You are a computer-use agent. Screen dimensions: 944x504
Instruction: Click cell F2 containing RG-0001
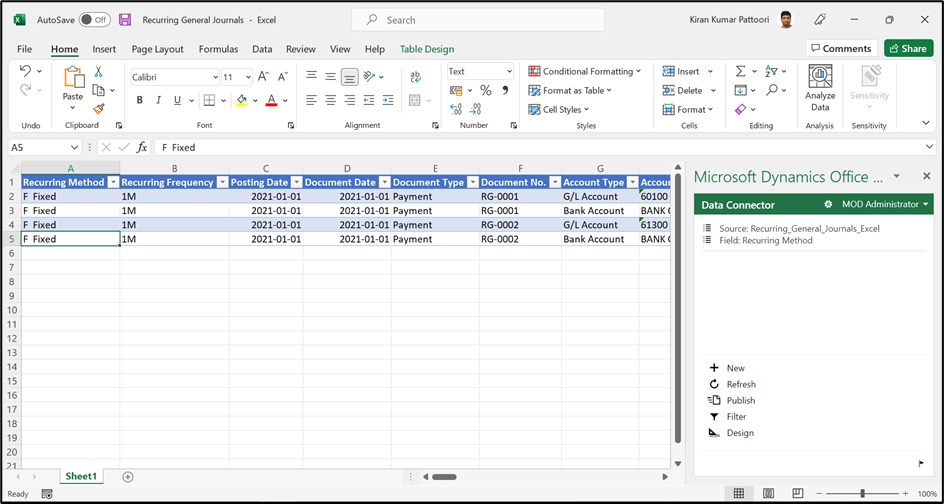pos(520,196)
